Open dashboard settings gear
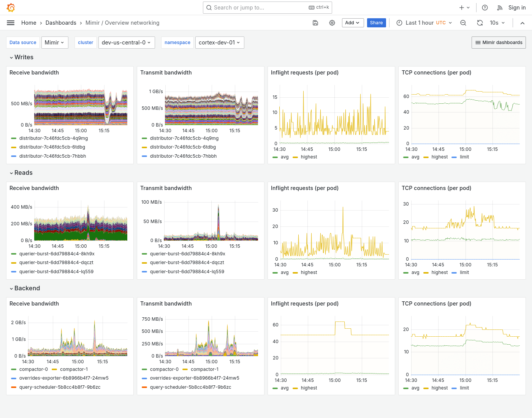 click(332, 23)
